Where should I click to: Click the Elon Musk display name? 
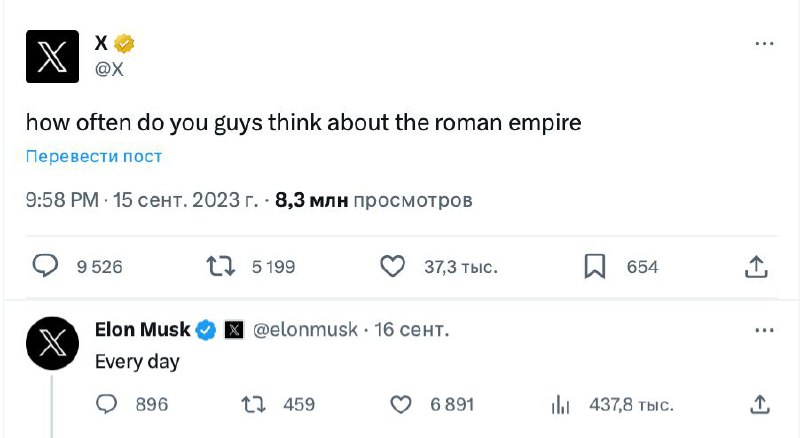(142, 330)
